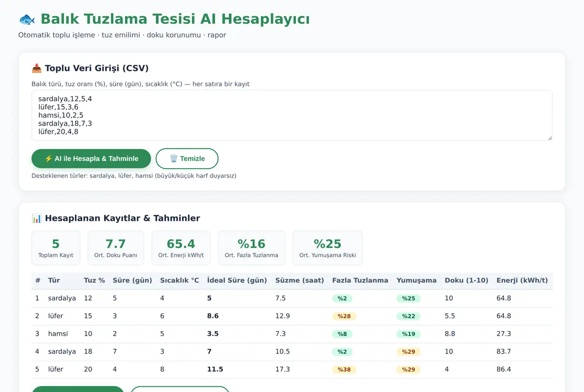584x392 pixels.
Task: Click the 'Doku (1-10)' column header
Action: tap(467, 280)
